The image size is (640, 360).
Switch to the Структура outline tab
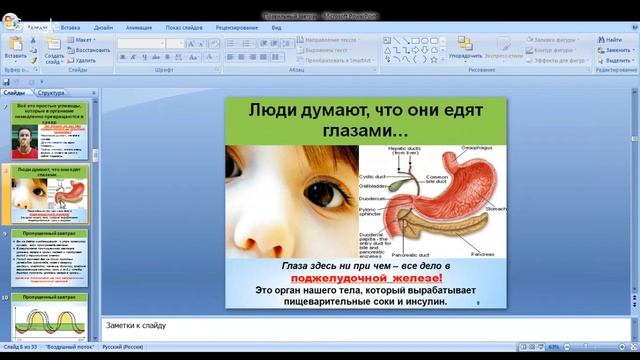point(51,93)
